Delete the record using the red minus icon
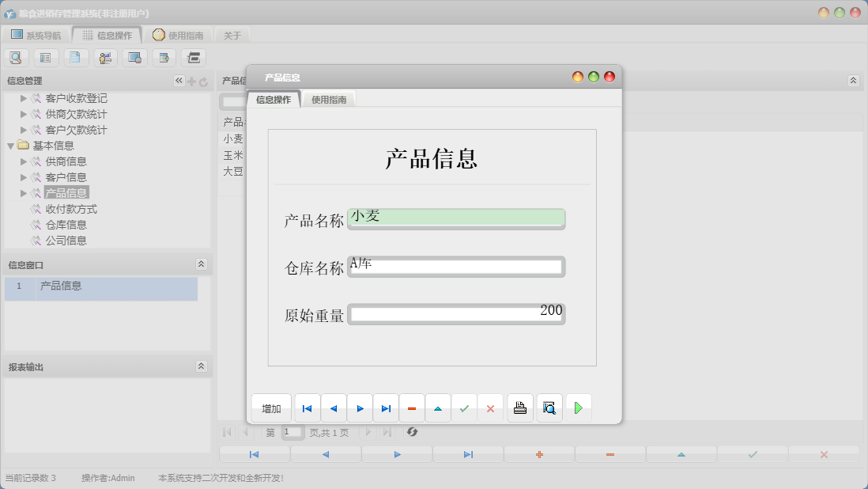868x489 pixels. point(412,407)
